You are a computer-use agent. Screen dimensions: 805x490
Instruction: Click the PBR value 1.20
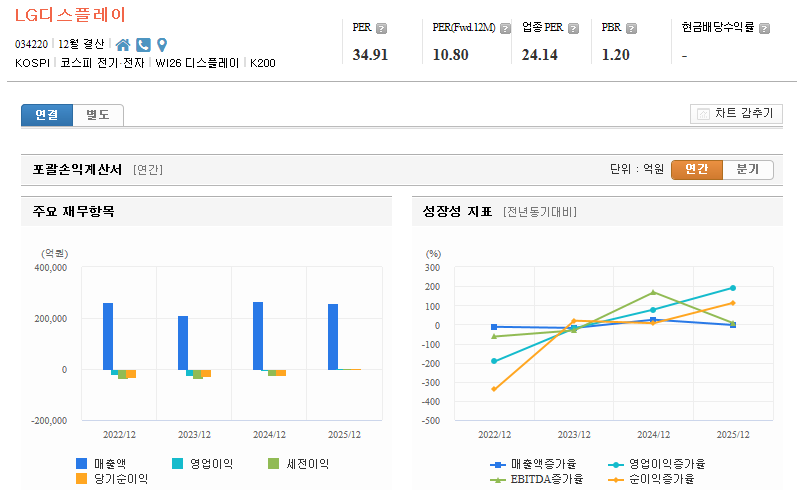(616, 54)
